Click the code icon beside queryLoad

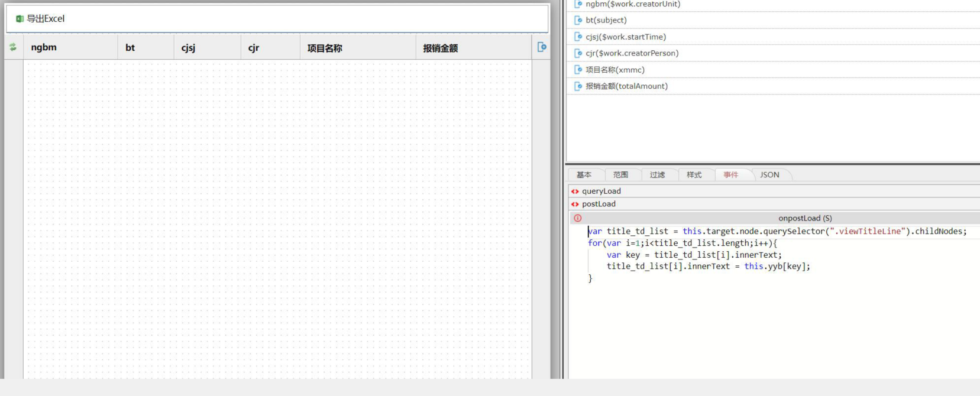pyautogui.click(x=575, y=191)
